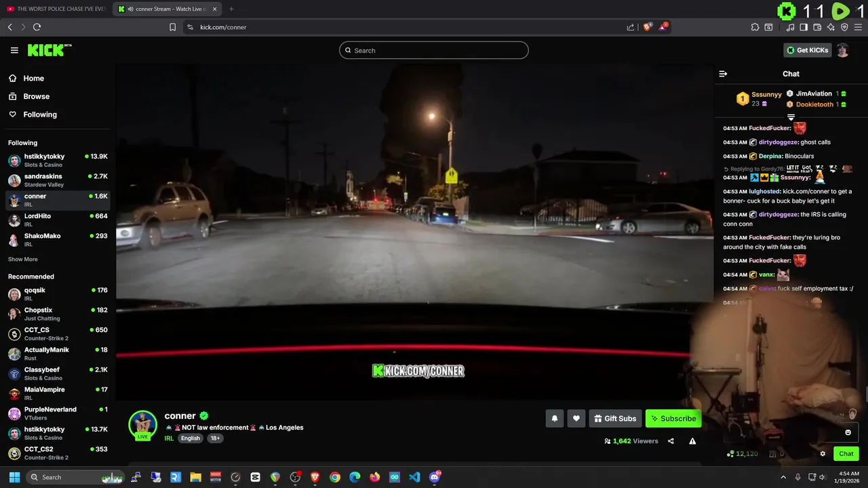
Task: Report the stream with warning icon
Action: tap(692, 441)
